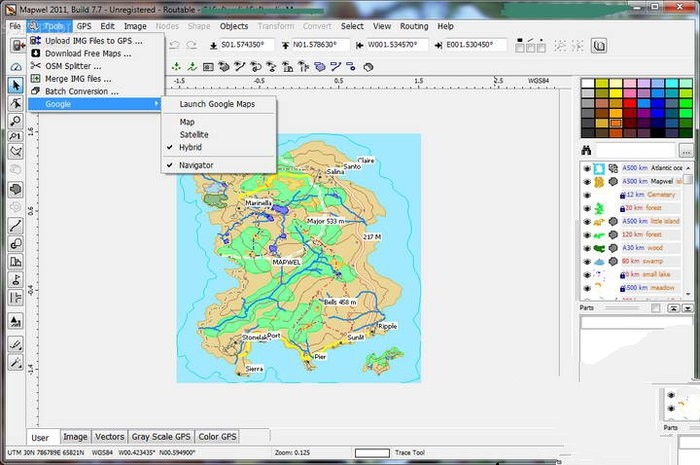Select the building shapes tool in sidebar
The width and height of the screenshot is (700, 465).
16,261
